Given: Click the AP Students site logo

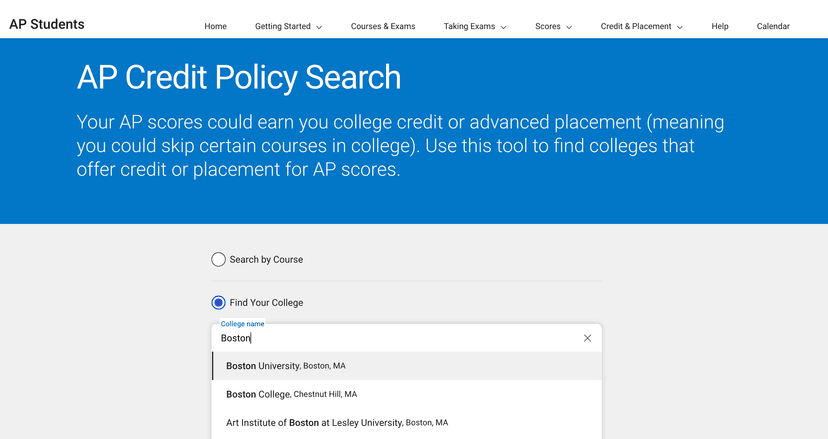Looking at the screenshot, I should [x=47, y=24].
